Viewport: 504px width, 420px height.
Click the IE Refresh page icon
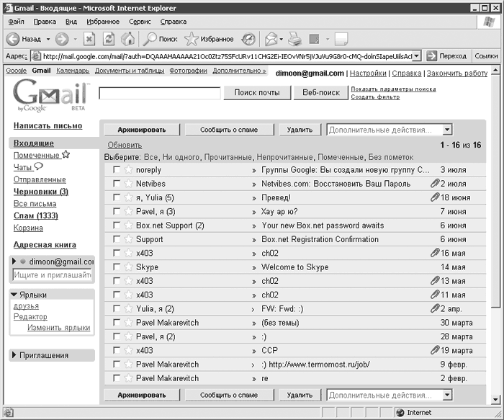point(108,39)
